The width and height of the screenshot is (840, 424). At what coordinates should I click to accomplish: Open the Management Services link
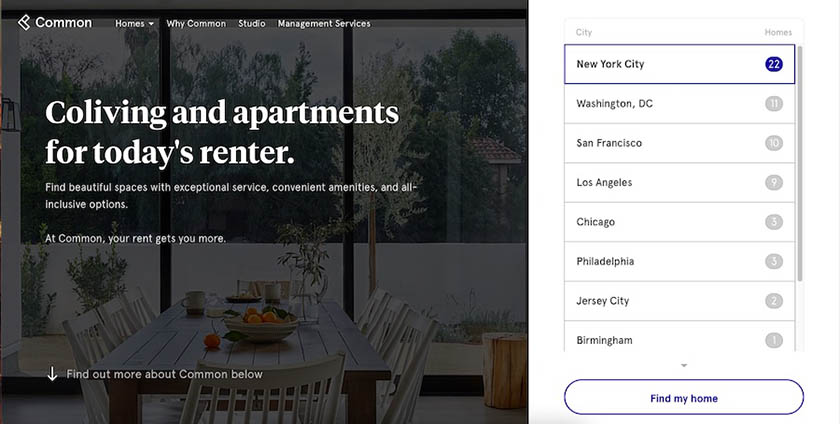324,24
